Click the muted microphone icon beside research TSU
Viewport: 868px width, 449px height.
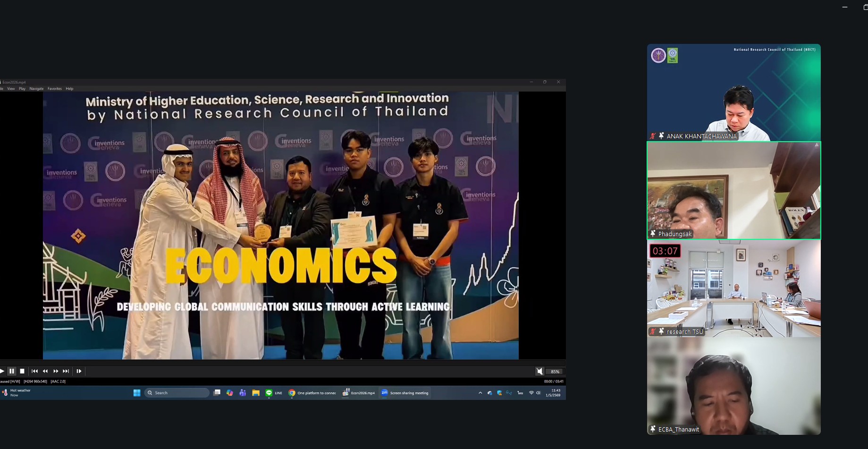653,331
